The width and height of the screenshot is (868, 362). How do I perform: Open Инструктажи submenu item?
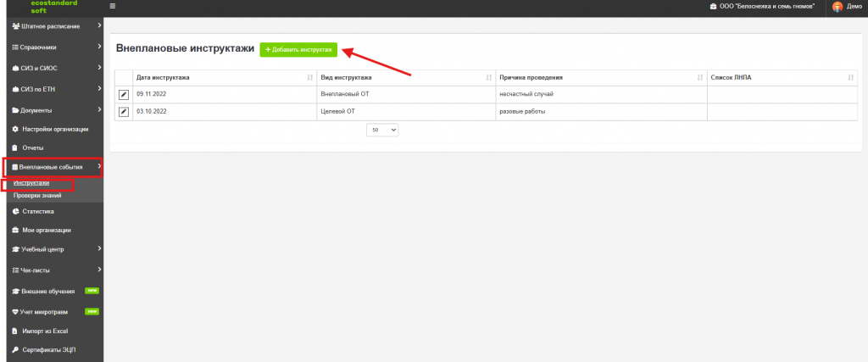tap(31, 183)
